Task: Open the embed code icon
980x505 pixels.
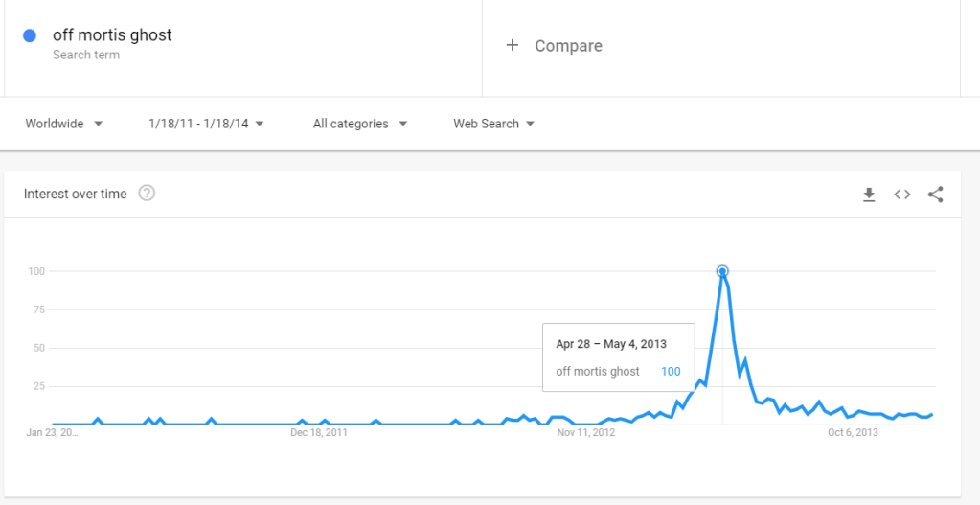Action: (x=902, y=195)
